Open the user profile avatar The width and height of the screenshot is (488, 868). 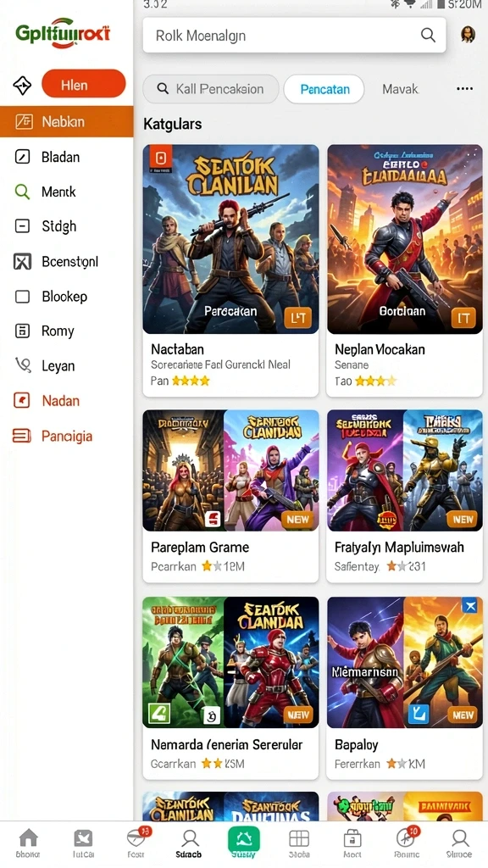(468, 35)
